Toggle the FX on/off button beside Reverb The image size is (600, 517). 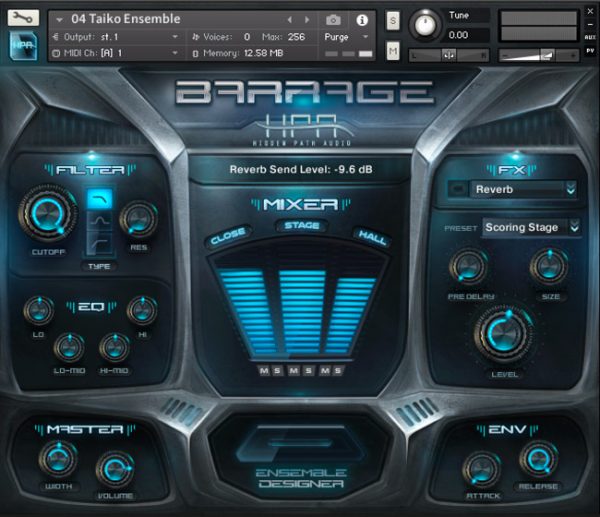(457, 189)
